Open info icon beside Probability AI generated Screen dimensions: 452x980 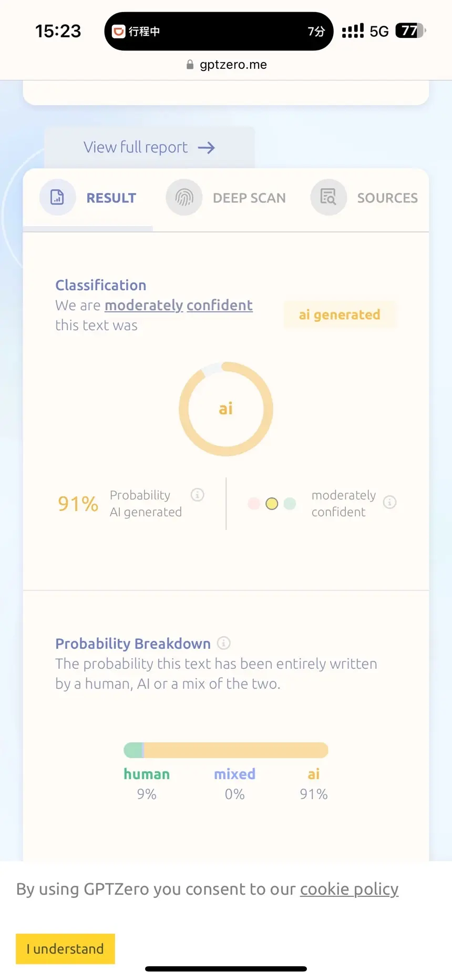[197, 495]
